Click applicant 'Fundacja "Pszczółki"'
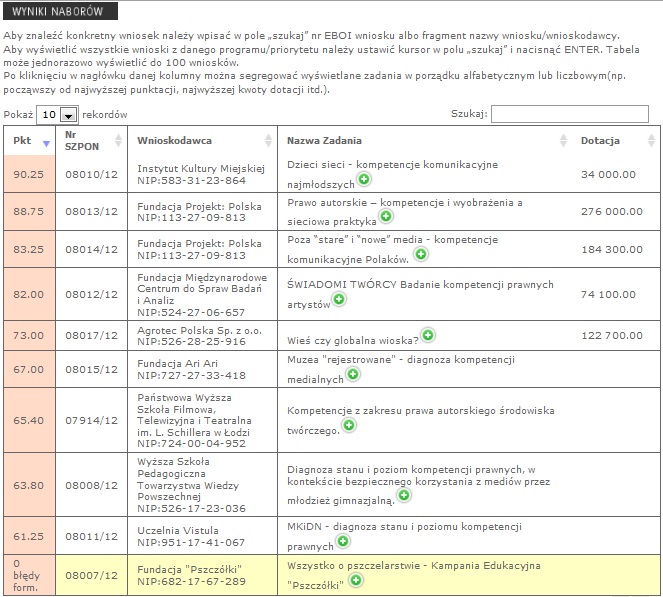Viewport: 663px width, 597px height. coord(189,570)
